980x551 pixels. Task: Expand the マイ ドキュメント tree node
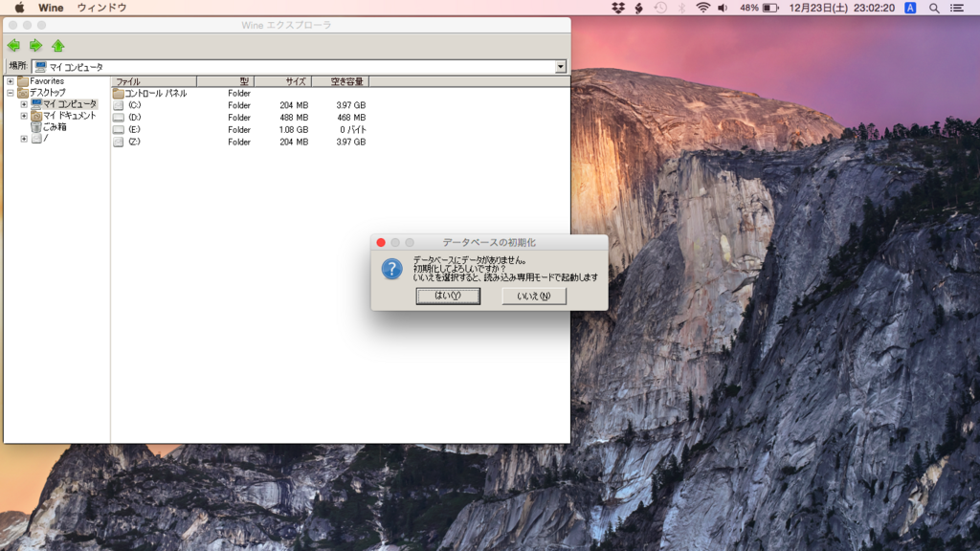click(24, 116)
